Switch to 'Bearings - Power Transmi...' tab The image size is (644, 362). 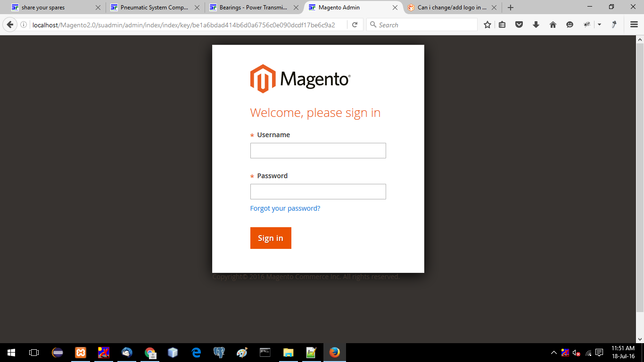(x=253, y=8)
